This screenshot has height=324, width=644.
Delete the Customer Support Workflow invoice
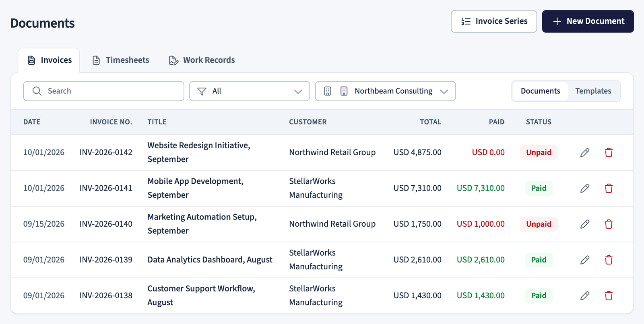click(x=609, y=295)
